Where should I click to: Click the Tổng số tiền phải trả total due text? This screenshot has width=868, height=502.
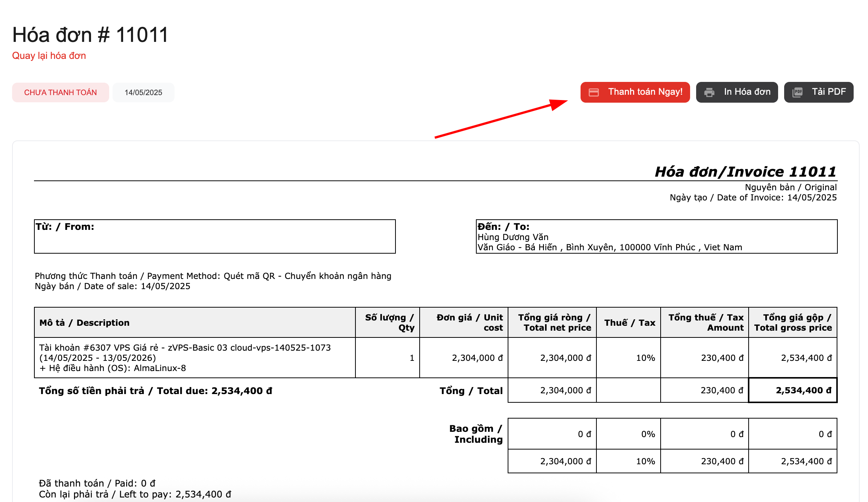tap(155, 391)
